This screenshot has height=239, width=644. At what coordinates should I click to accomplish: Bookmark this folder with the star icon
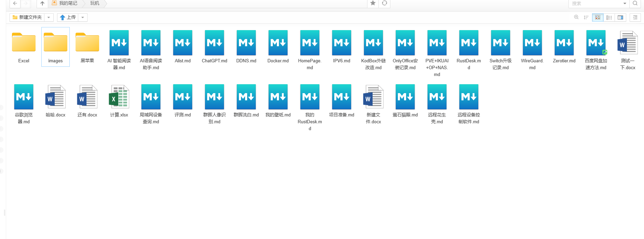pos(373,3)
